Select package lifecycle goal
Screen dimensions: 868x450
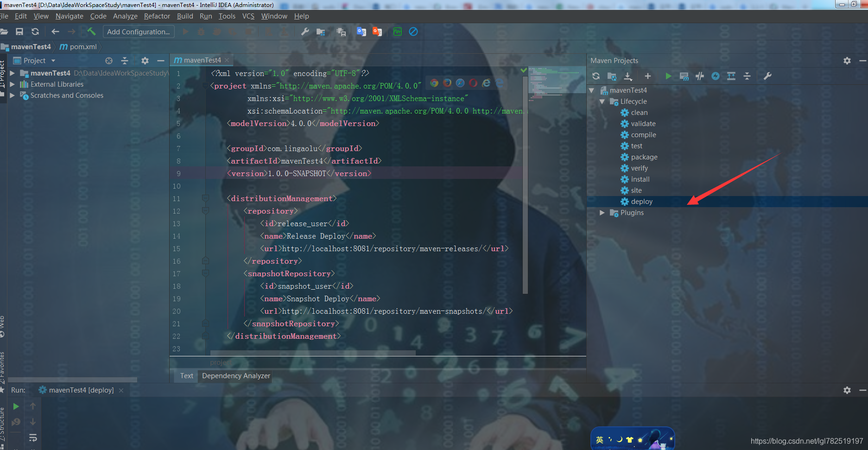pyautogui.click(x=644, y=157)
